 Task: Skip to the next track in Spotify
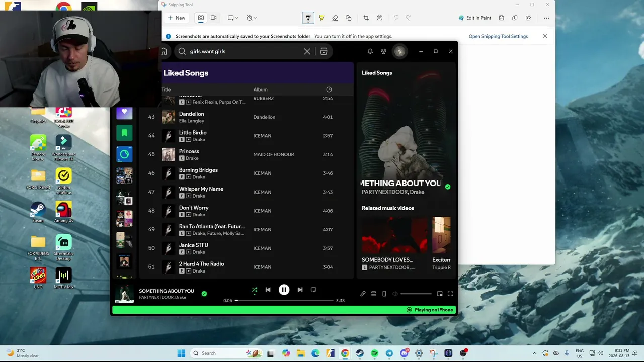(300, 290)
